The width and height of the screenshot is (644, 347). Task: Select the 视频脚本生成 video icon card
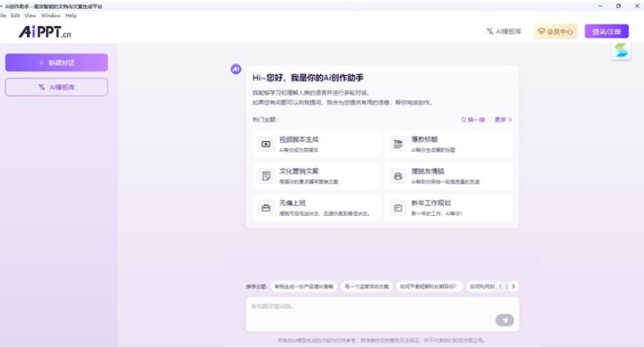click(x=317, y=144)
